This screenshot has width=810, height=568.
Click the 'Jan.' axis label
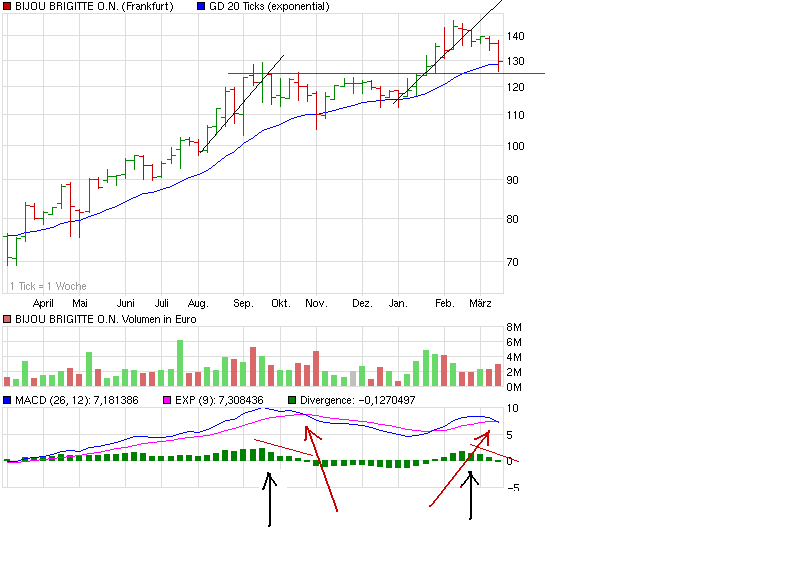click(x=398, y=303)
